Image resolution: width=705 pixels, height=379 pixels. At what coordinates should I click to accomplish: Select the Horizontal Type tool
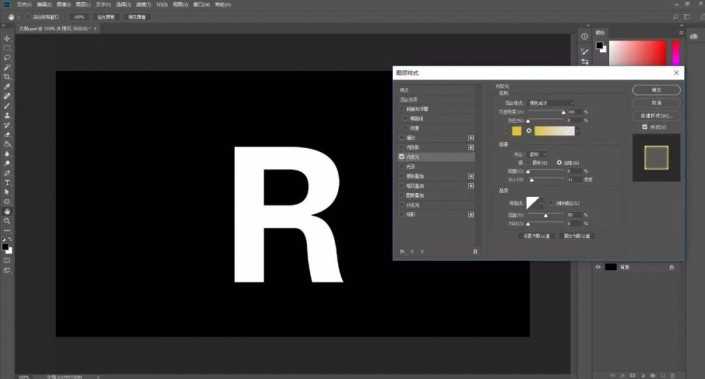click(7, 183)
